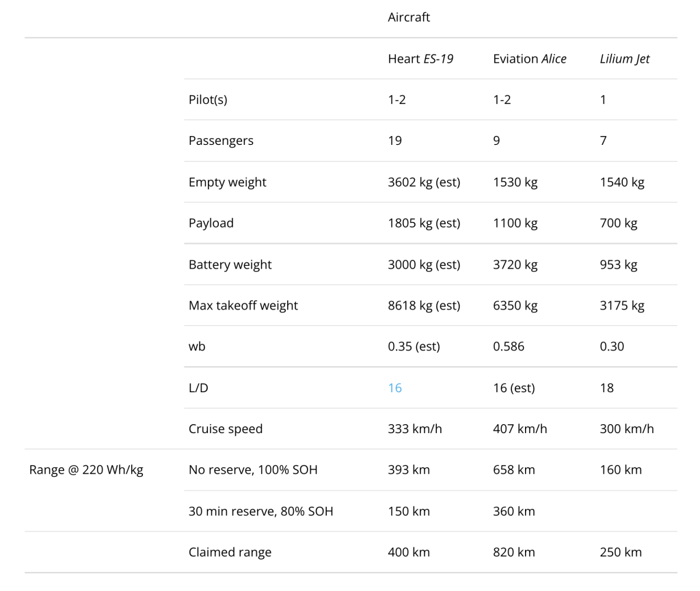
Task: Click the Cruise speed row label
Action: [225, 429]
